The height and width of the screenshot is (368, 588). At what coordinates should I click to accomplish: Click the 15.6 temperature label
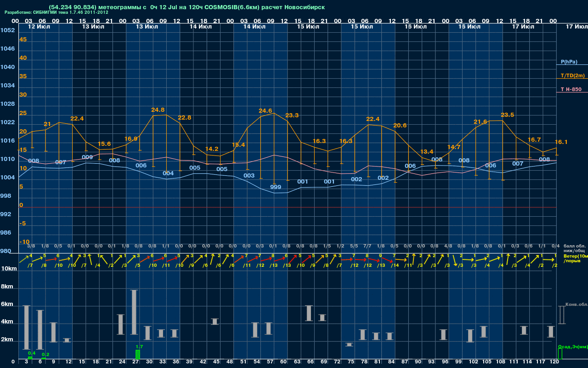tap(104, 144)
